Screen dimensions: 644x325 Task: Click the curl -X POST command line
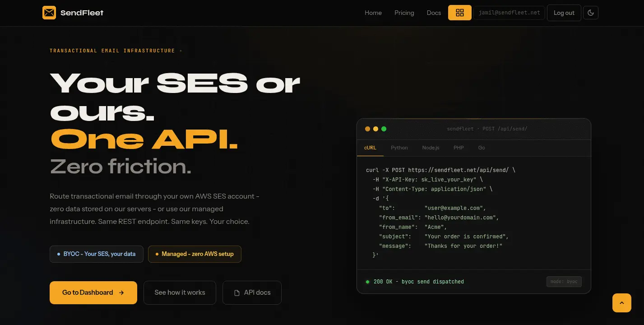(x=440, y=170)
